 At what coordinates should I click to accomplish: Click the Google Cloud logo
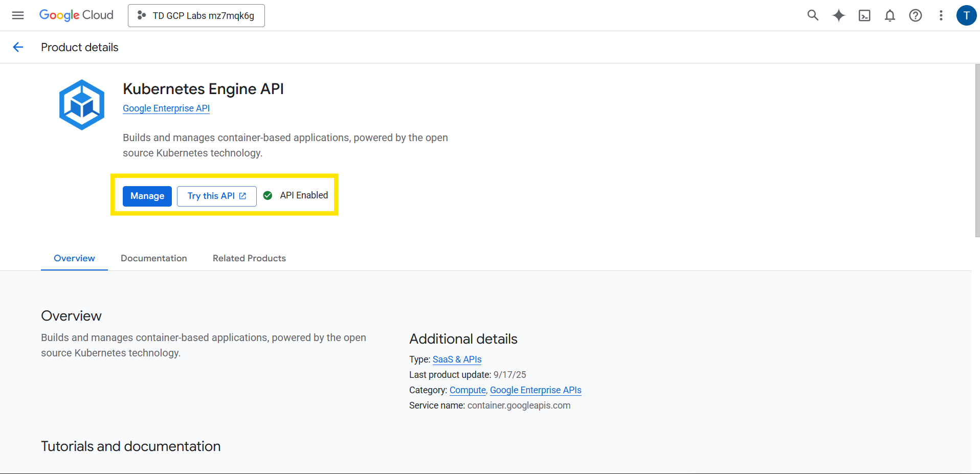tap(76, 15)
